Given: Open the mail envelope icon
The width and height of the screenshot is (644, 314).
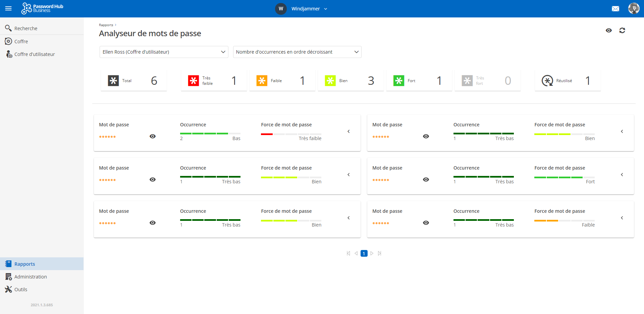Looking at the screenshot, I should click(615, 9).
